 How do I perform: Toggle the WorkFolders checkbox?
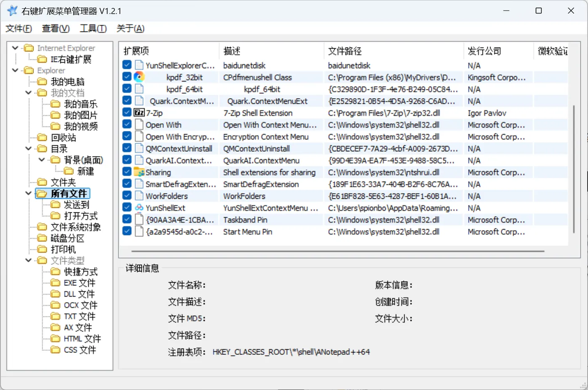click(127, 195)
